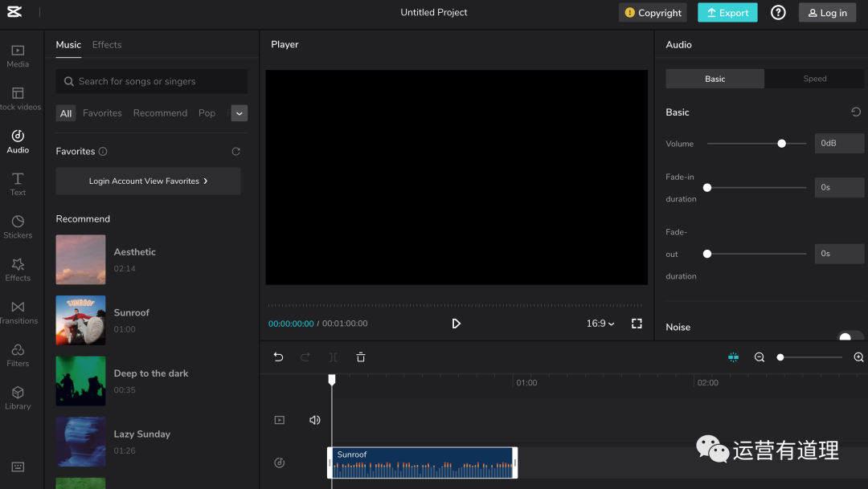Click the undo arrow in timeline toolbar
Image resolution: width=868 pixels, height=489 pixels.
[x=278, y=357]
